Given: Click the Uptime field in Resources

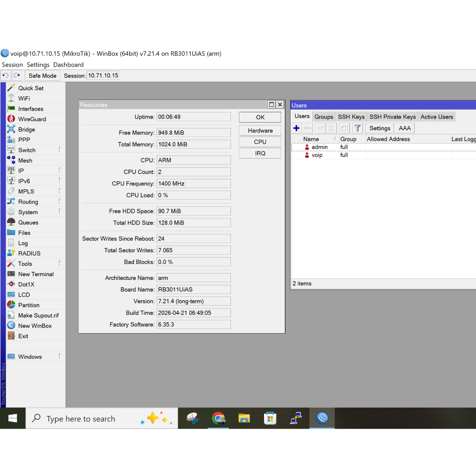Looking at the screenshot, I should click(194, 117).
